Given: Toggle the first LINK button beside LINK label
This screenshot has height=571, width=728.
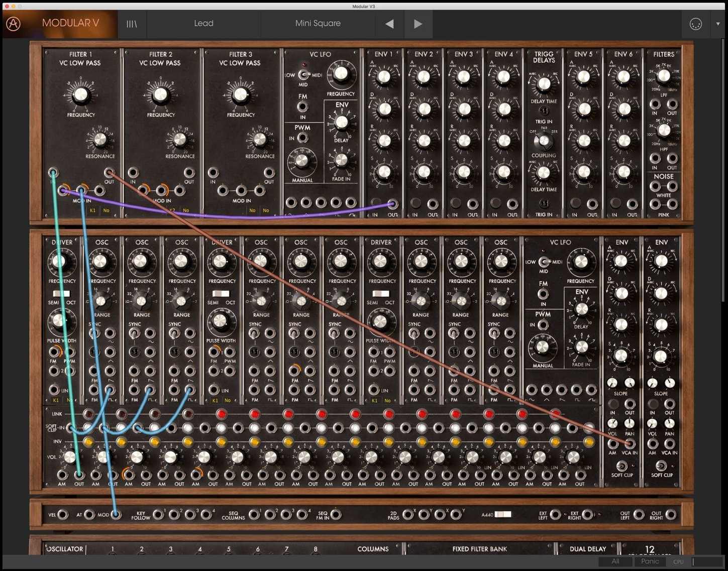Looking at the screenshot, I should pyautogui.click(x=88, y=414).
